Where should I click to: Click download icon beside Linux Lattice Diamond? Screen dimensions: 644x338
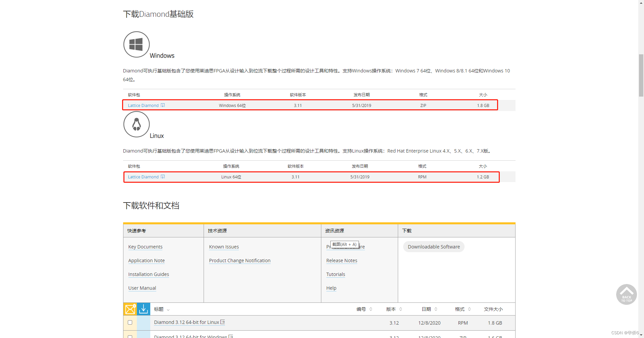[x=163, y=177]
